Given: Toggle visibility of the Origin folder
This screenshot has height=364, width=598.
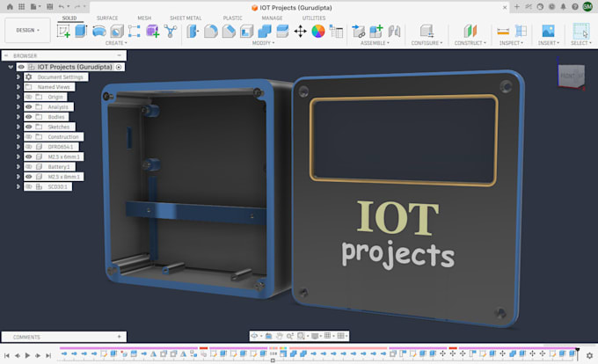Looking at the screenshot, I should point(29,97).
